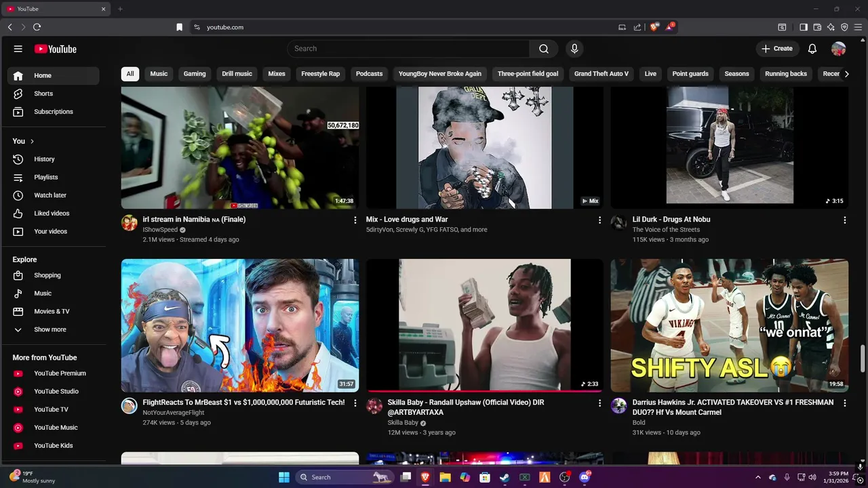Open Shorts from the sidebar
868x488 pixels.
[x=53, y=94]
